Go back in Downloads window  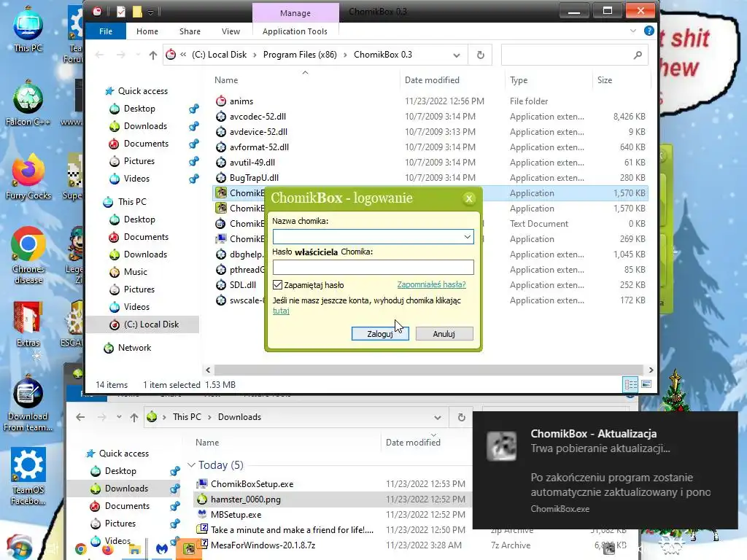tap(80, 418)
